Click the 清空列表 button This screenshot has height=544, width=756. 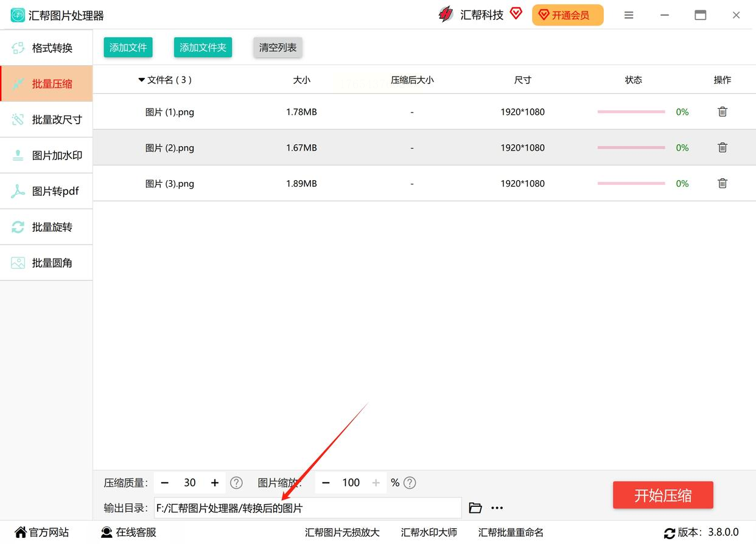[278, 47]
